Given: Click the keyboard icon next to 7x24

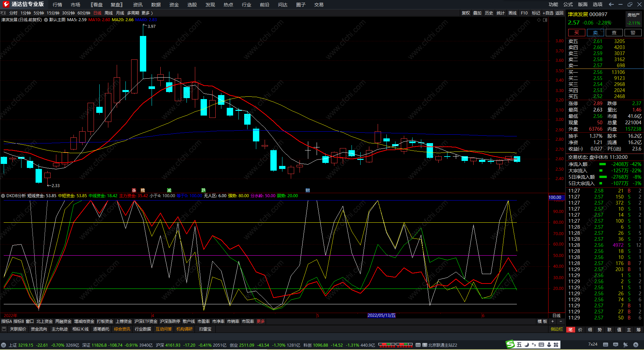Looking at the screenshot, I should point(605,345).
